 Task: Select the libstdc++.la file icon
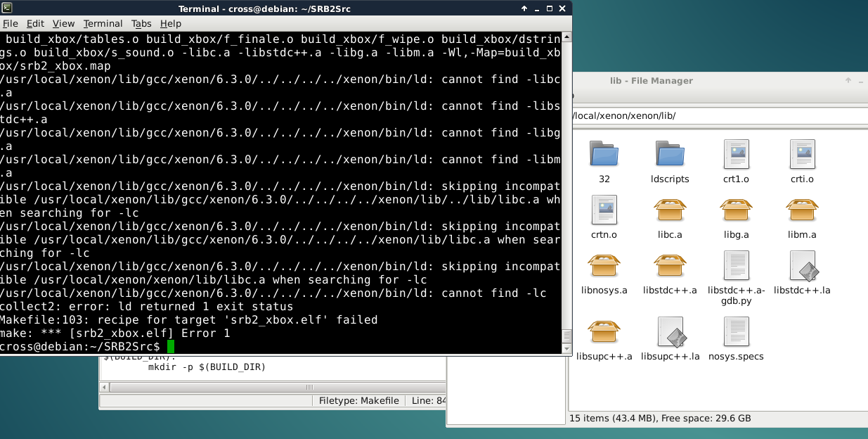802,265
